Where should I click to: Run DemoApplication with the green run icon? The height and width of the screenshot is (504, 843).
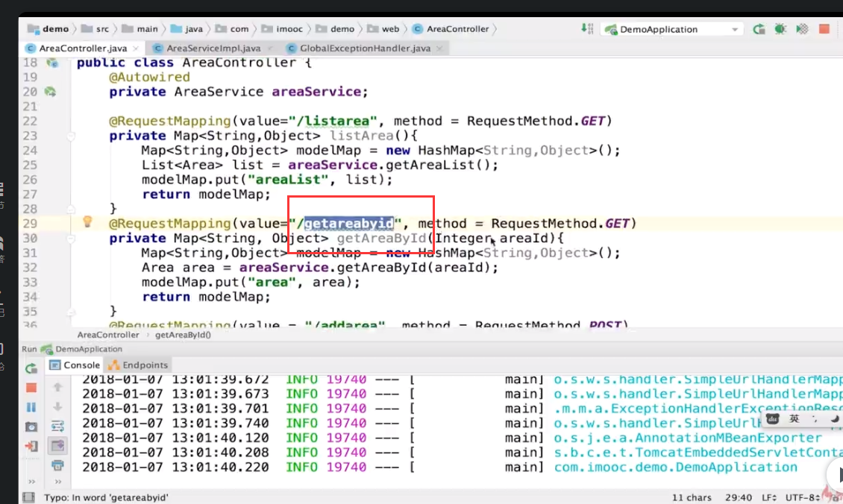(x=759, y=29)
